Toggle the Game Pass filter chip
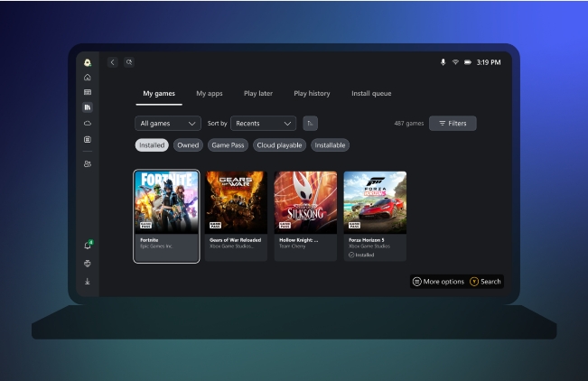 pyautogui.click(x=228, y=144)
